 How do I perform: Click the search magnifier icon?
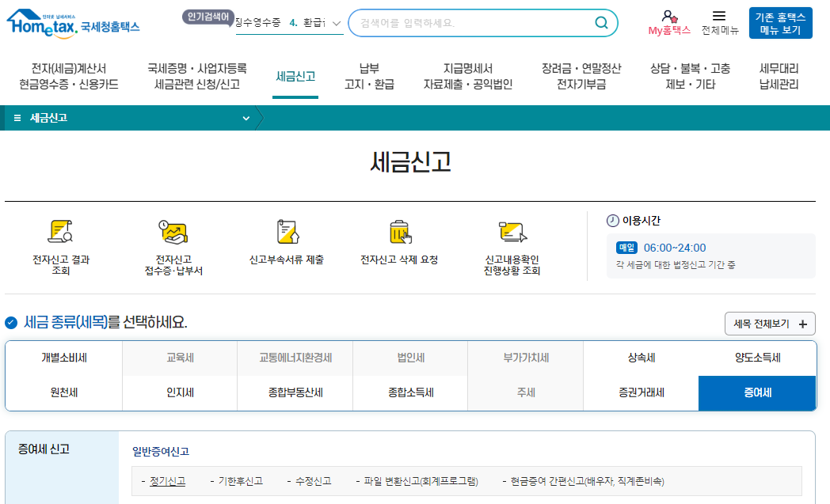pyautogui.click(x=602, y=23)
